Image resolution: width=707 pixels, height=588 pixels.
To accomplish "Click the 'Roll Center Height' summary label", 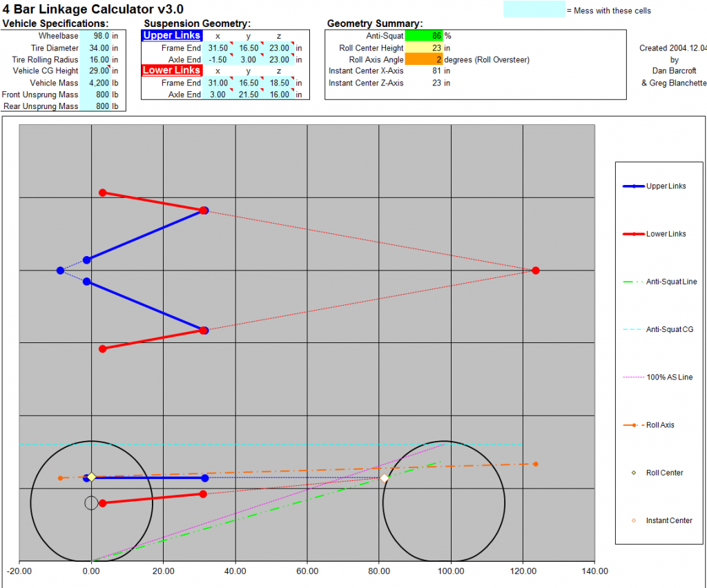I will click(x=371, y=48).
